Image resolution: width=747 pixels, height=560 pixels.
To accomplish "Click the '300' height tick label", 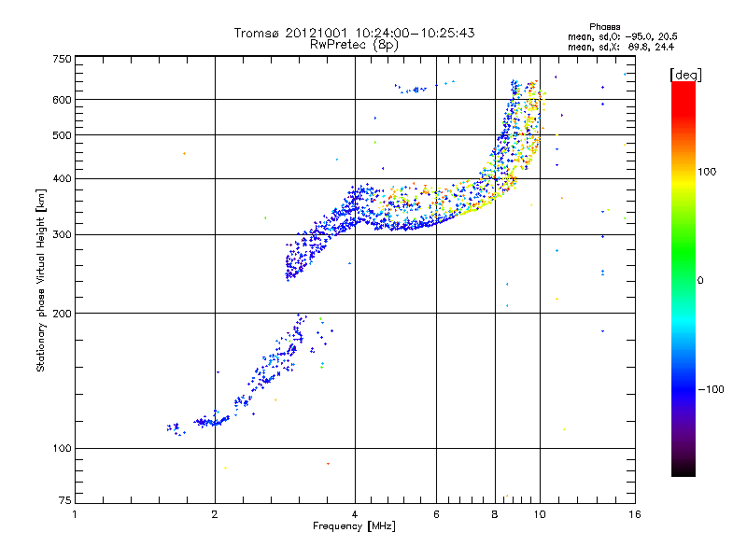I will point(62,234).
